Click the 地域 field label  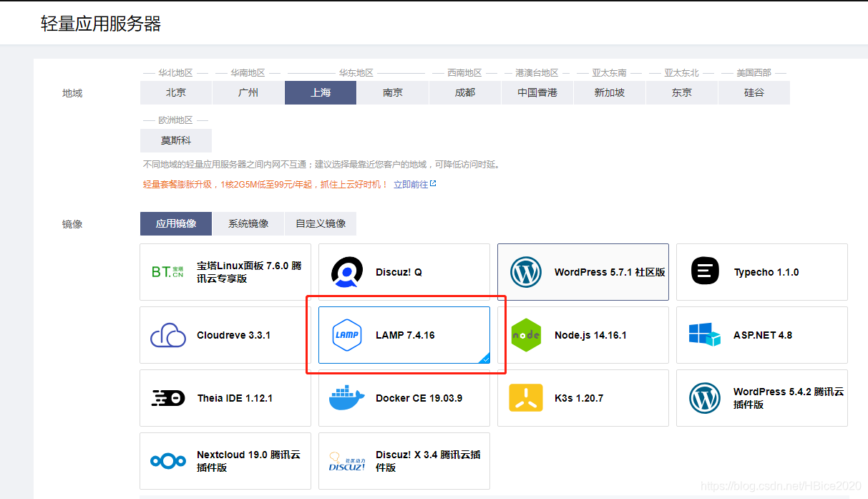(72, 93)
